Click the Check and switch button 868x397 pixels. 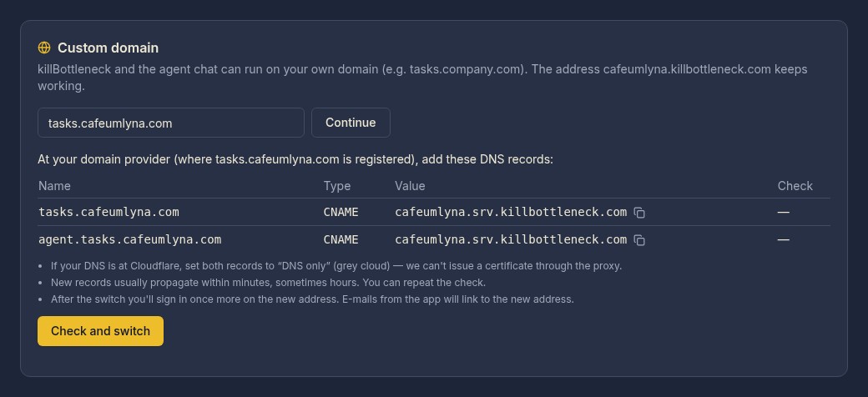point(100,330)
